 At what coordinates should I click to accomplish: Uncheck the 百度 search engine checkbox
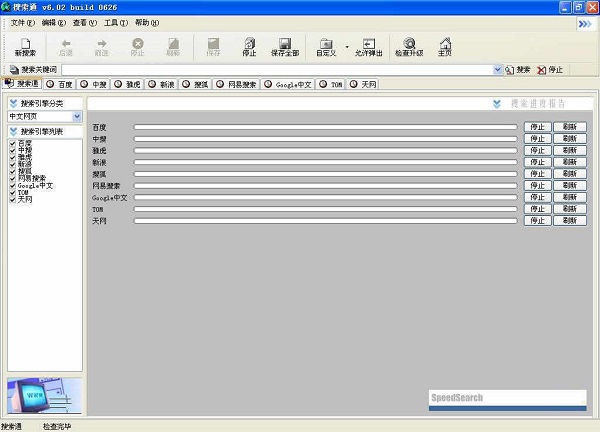(x=12, y=144)
